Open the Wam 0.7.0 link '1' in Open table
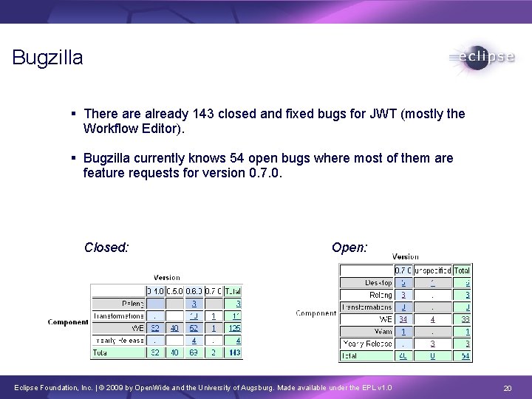This screenshot has width=532, height=399. 403,332
